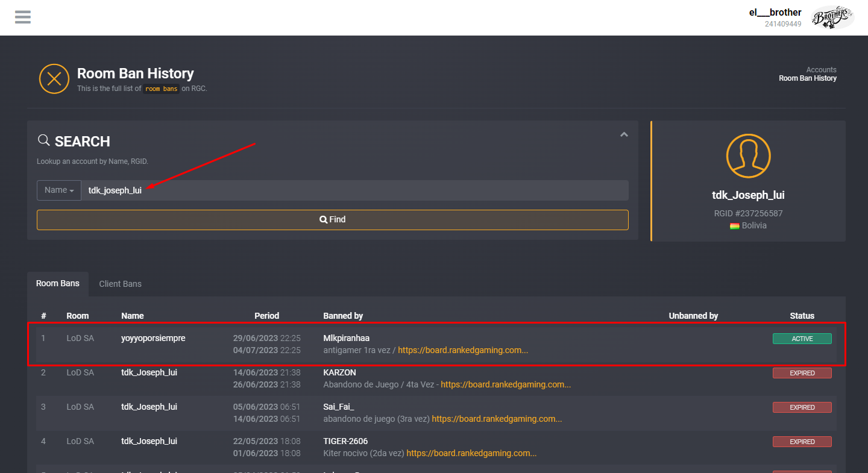Click the Bolivia flag icon

(x=735, y=226)
